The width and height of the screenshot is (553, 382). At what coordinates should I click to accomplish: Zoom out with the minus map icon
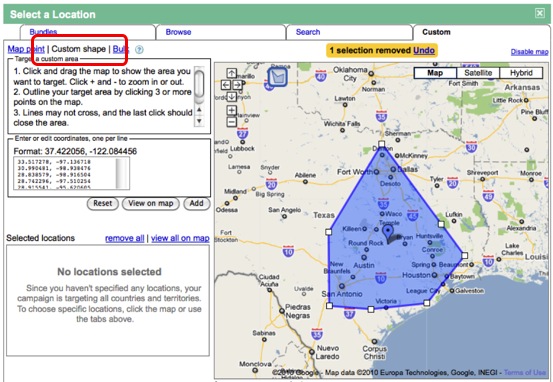(231, 122)
